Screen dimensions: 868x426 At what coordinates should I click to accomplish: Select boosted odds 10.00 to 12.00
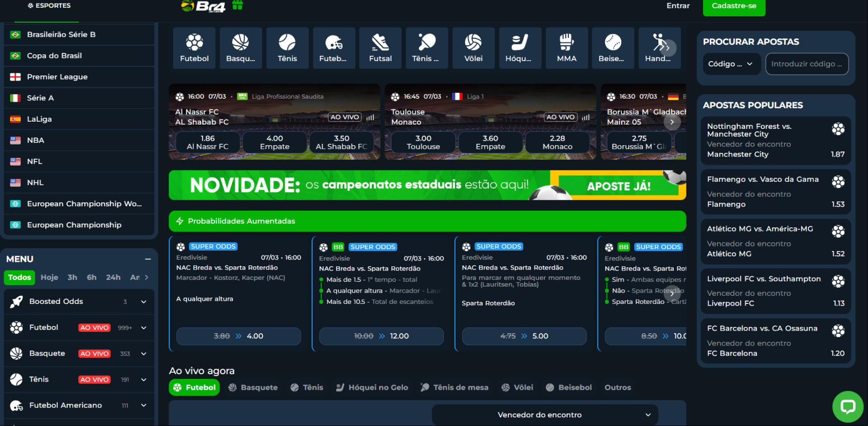pos(381,336)
